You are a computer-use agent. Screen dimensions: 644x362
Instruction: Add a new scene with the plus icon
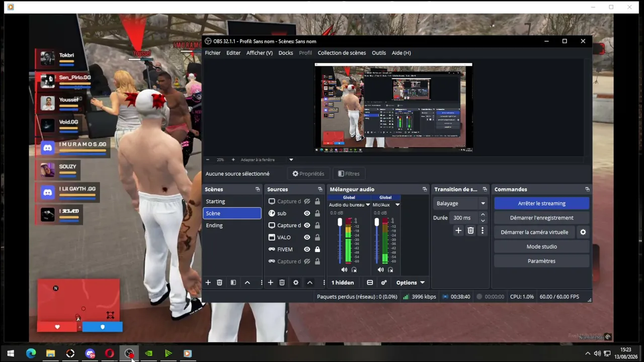pos(208,283)
